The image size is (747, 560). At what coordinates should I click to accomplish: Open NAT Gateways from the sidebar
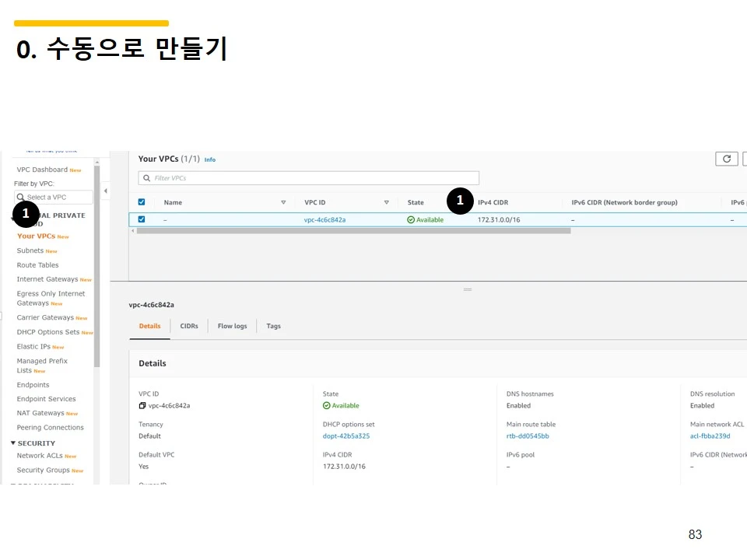pyautogui.click(x=39, y=413)
